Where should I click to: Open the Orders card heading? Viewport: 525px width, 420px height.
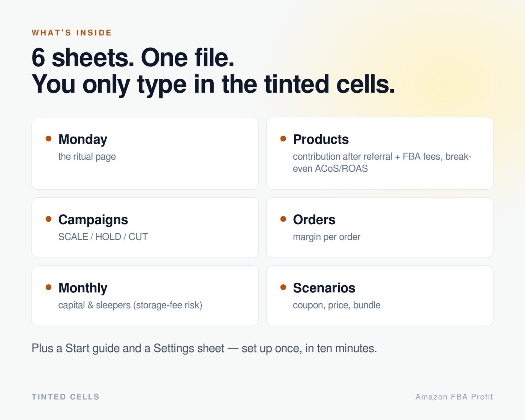coord(314,220)
